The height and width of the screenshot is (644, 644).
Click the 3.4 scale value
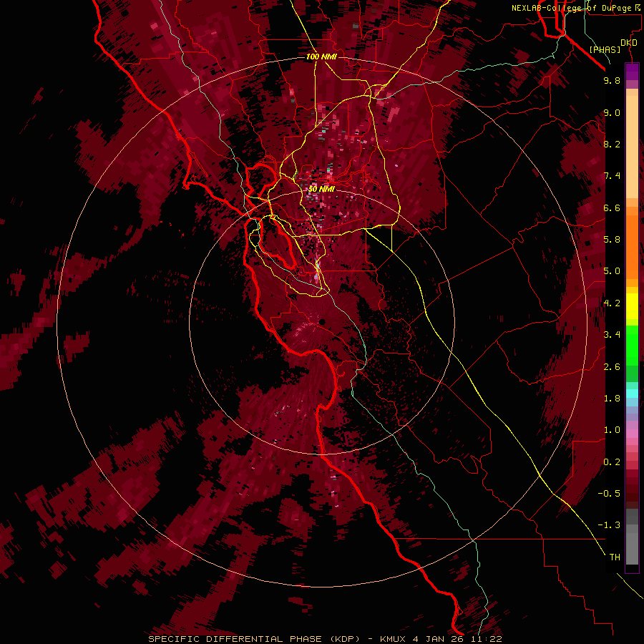[612, 335]
